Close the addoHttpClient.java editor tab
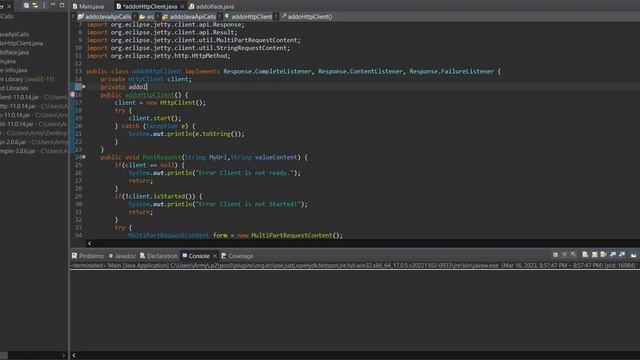Screen dimensions: 640x360 (x=182, y=7)
